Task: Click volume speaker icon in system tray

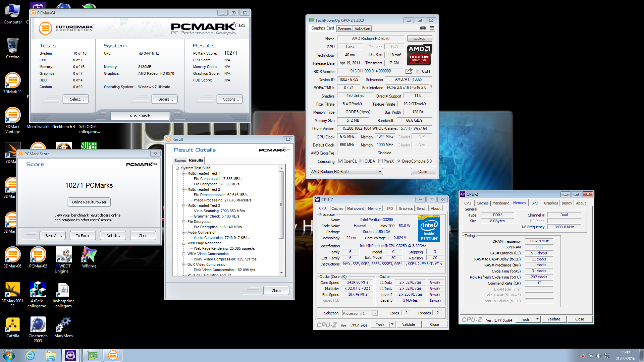Action: pos(599,356)
